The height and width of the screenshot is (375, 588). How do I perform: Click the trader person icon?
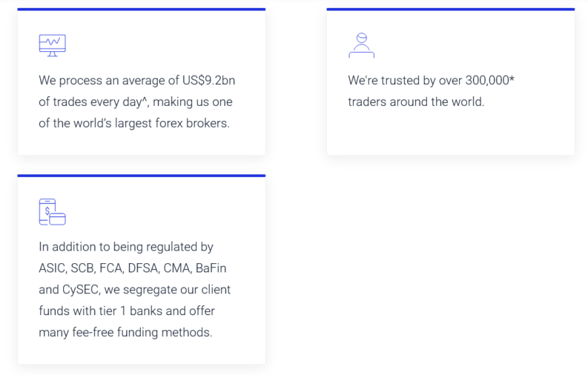tap(361, 45)
